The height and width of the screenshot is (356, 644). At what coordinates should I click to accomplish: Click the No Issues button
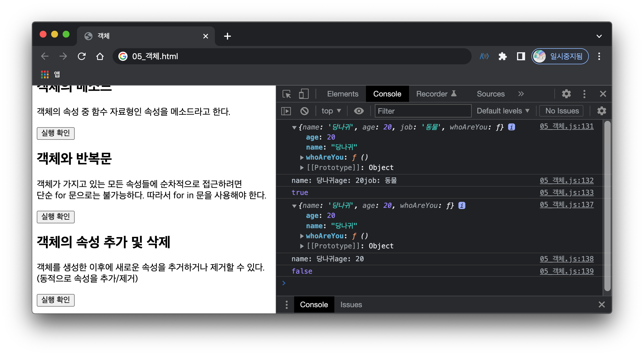coord(562,111)
